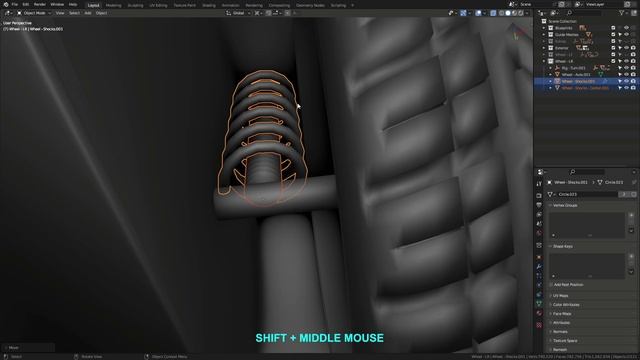Open the Blender logo menu
640x360 pixels.
click(6, 4)
